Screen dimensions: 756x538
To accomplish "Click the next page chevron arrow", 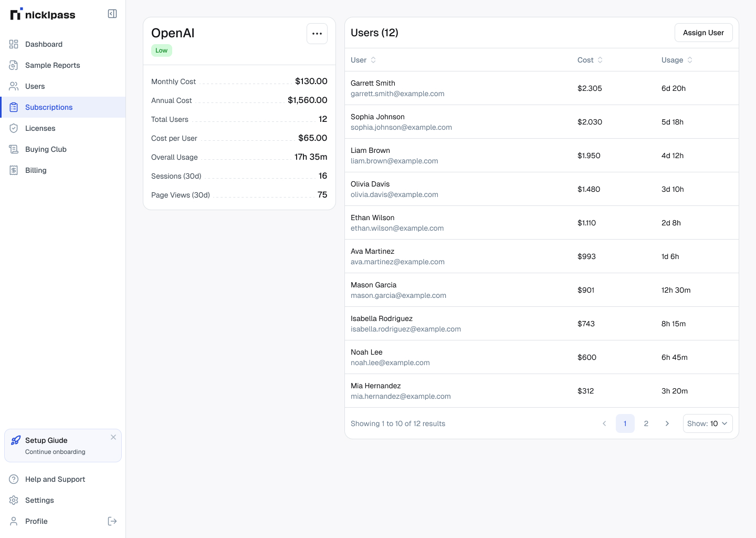I will [x=667, y=423].
